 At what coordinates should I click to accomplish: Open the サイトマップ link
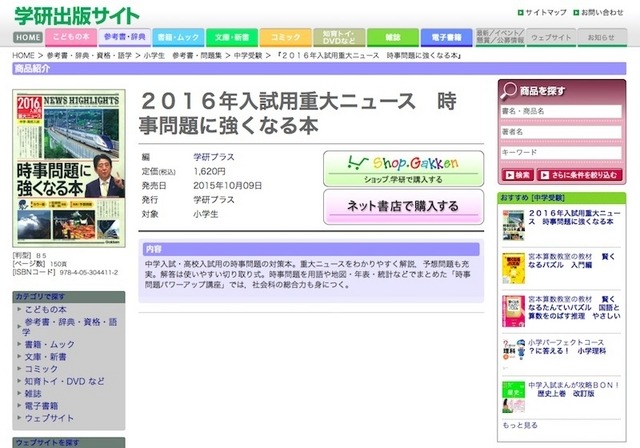(542, 13)
